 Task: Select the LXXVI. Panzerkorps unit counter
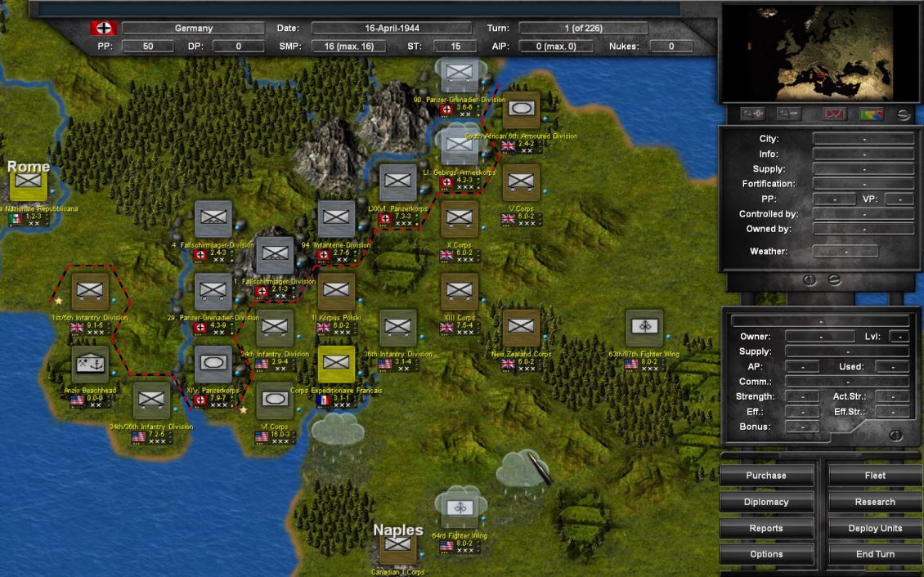397,182
